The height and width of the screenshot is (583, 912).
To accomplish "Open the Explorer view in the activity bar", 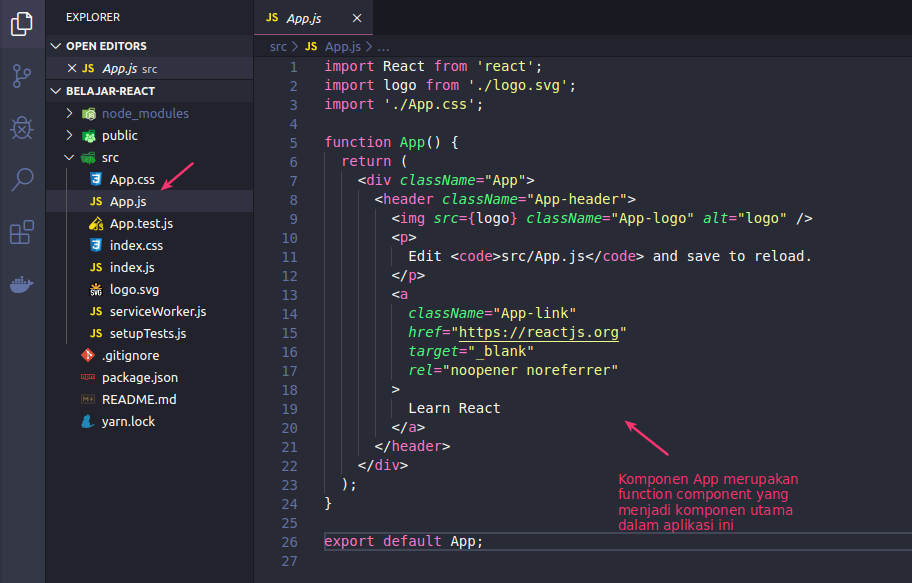I will pyautogui.click(x=22, y=24).
